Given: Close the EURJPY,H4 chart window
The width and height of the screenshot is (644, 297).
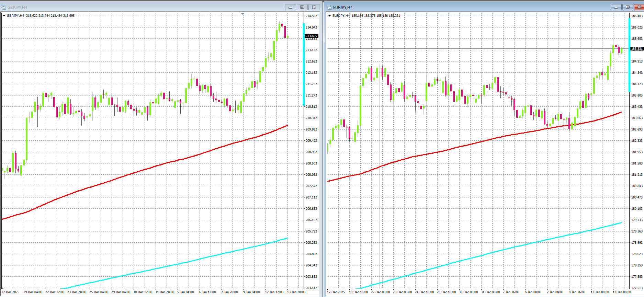Looking at the screenshot, I should [x=639, y=7].
